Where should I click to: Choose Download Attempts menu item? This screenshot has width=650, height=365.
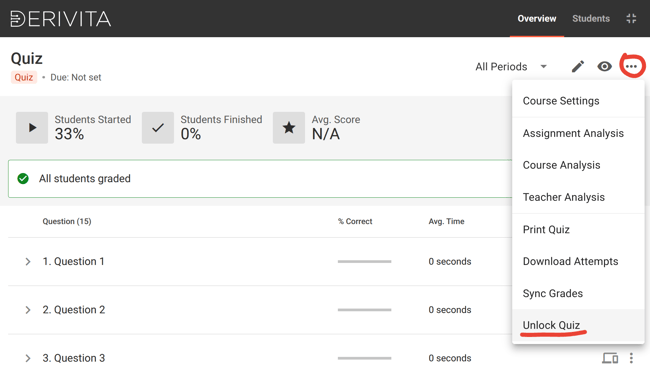tap(578, 262)
